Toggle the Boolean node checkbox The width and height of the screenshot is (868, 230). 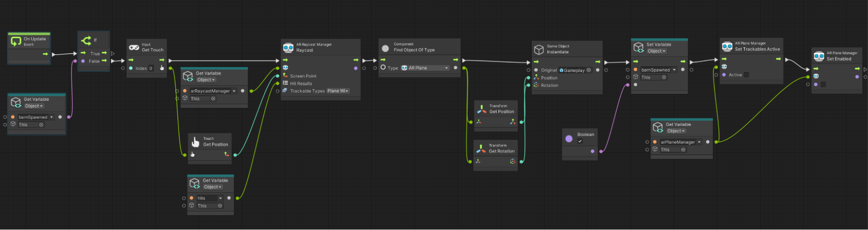[x=580, y=141]
